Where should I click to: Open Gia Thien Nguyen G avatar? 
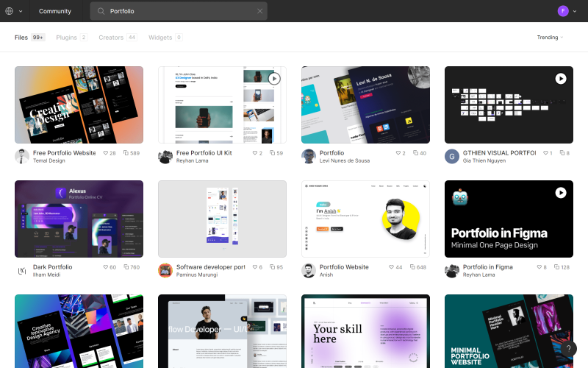click(452, 157)
